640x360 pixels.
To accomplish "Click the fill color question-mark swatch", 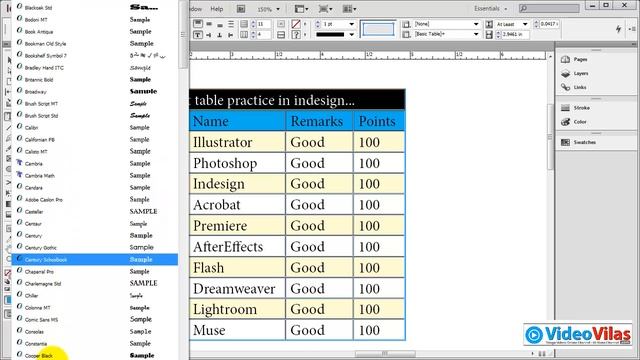I will pyautogui.click(x=296, y=35).
